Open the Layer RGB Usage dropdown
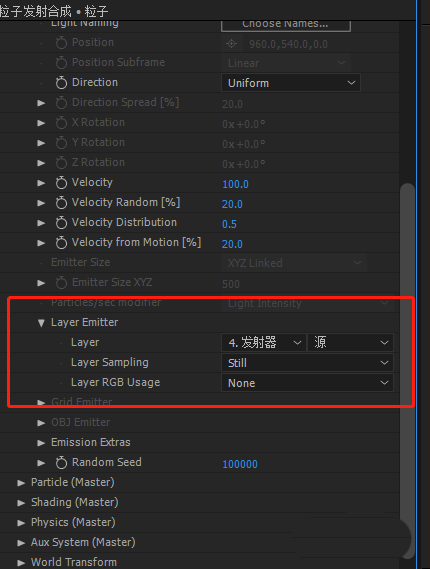 pos(307,383)
